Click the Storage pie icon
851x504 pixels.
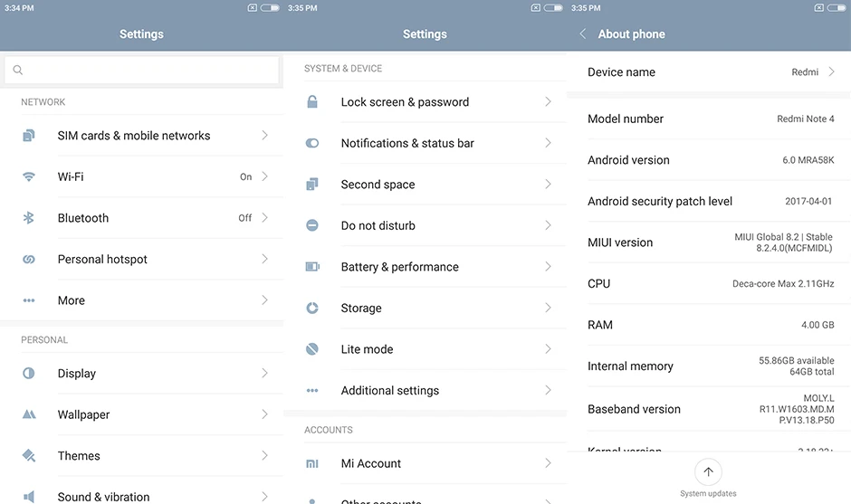click(312, 308)
